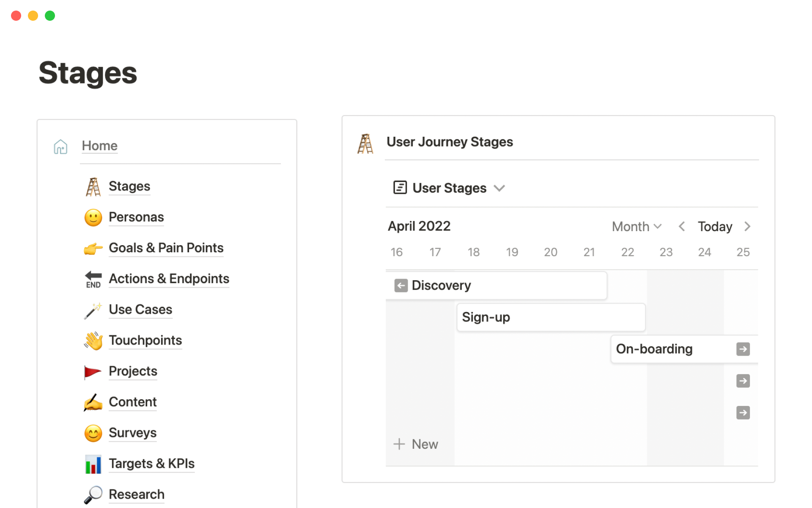Open the Month view selector
This screenshot has width=812, height=508.
click(636, 226)
